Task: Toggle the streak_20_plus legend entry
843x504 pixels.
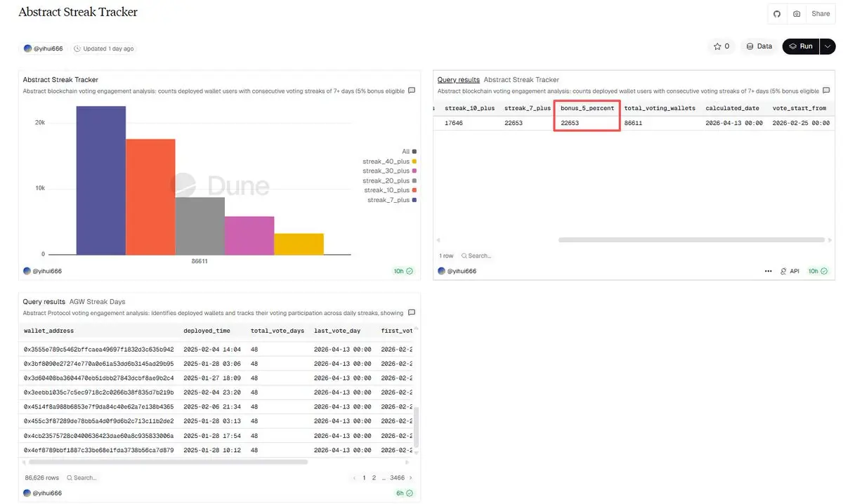Action: 390,180
